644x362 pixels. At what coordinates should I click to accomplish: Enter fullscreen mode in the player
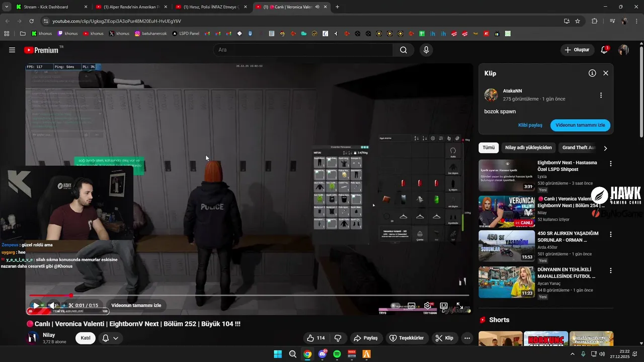pos(460,305)
